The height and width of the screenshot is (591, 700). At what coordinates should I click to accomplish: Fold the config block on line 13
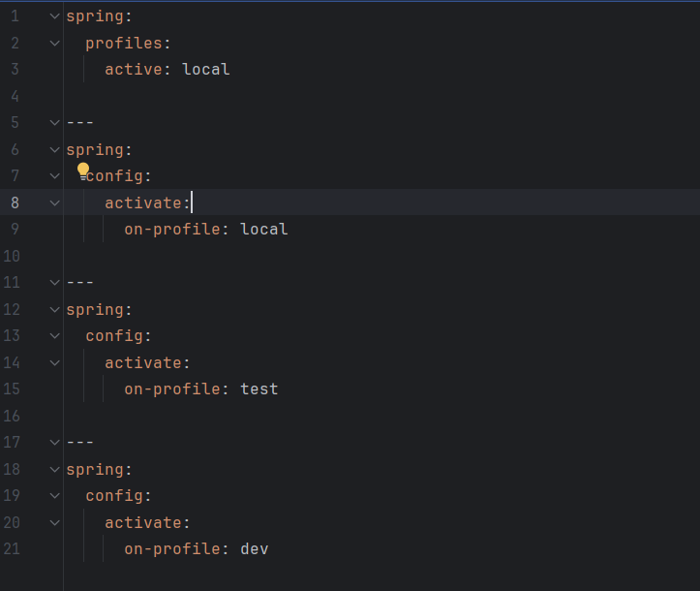tap(54, 336)
